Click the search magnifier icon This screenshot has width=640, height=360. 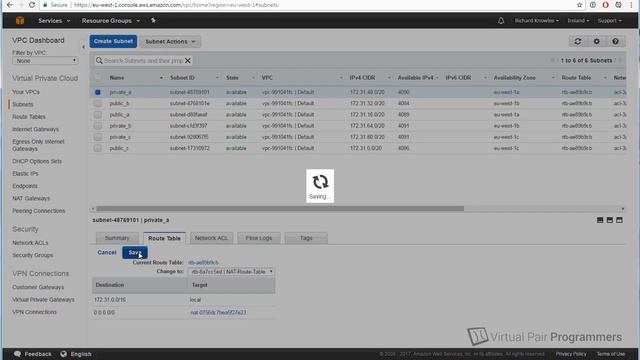(x=99, y=60)
